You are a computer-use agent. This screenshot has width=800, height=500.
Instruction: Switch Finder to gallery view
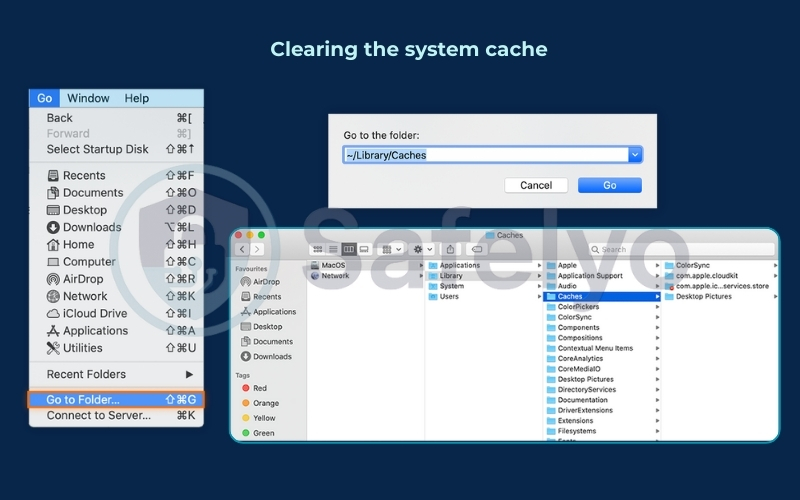364,249
